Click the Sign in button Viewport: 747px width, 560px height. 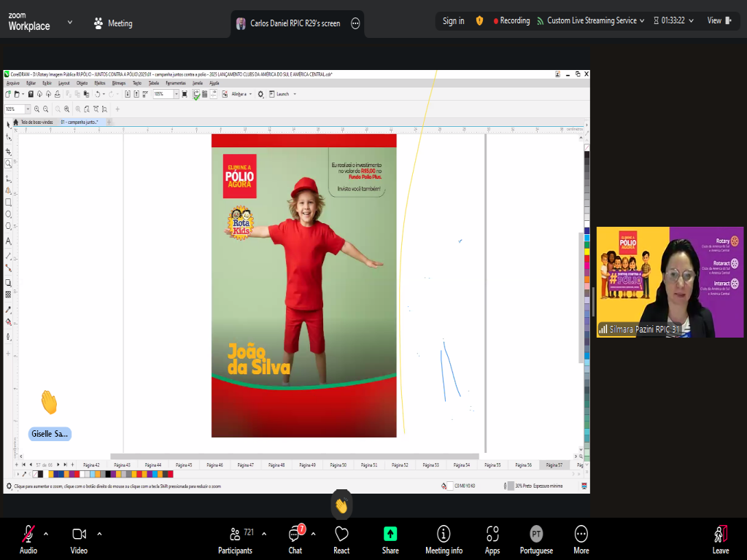click(x=453, y=20)
